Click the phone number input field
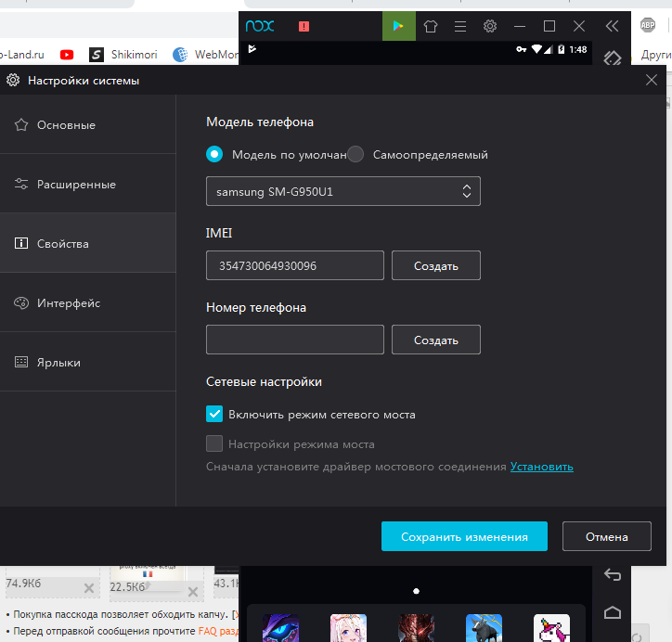 [295, 340]
